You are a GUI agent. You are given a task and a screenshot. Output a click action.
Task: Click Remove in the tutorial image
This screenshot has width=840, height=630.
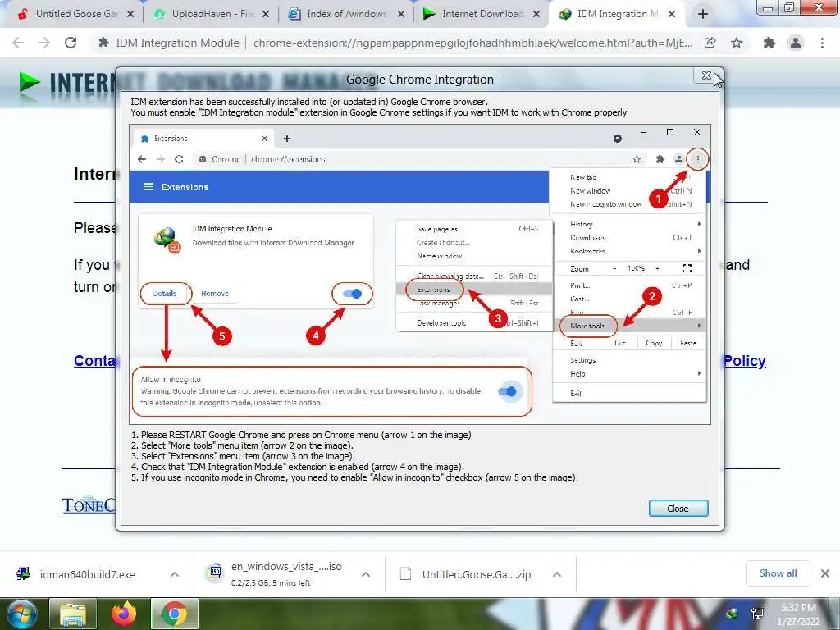pos(215,294)
